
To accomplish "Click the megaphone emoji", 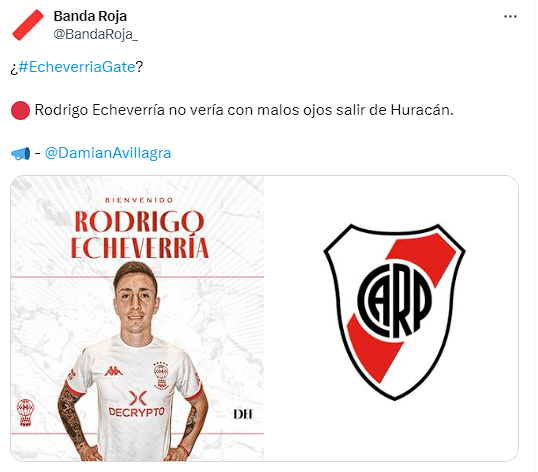I will coord(20,153).
